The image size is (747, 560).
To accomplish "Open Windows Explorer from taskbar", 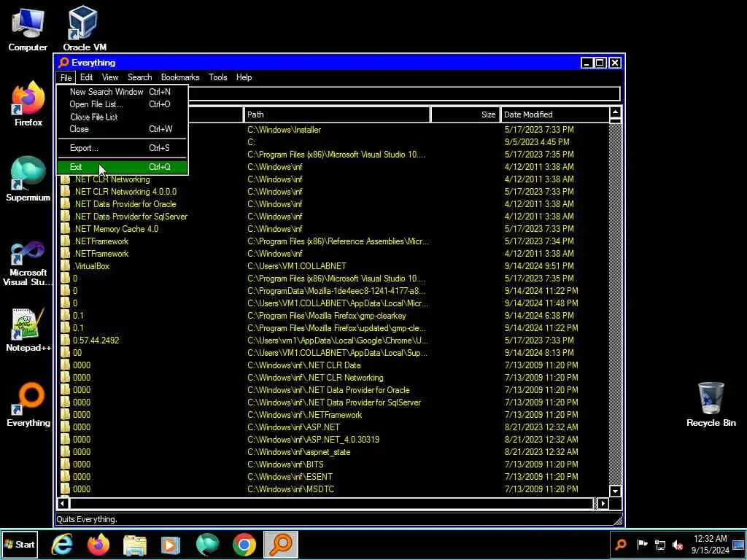I will coord(135,544).
